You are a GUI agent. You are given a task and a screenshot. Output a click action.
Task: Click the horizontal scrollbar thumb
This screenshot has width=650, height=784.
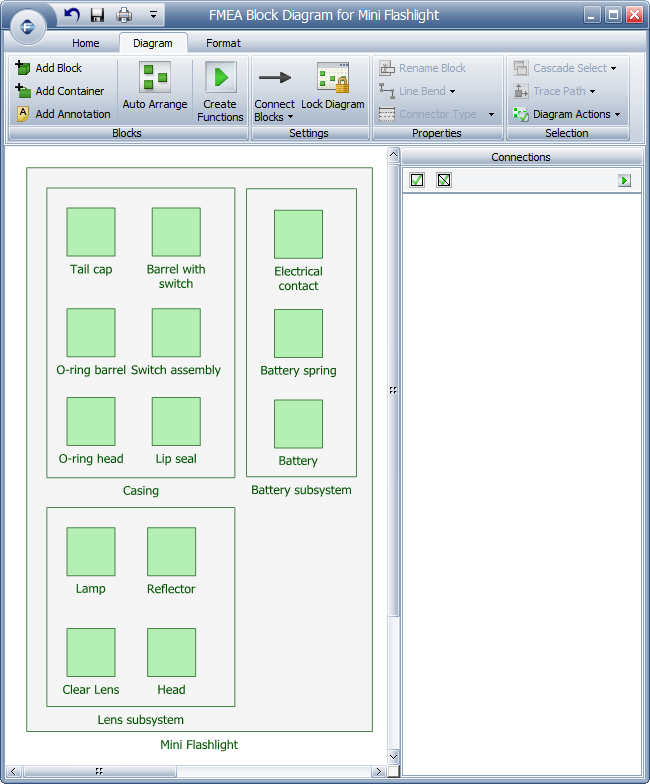[x=99, y=772]
